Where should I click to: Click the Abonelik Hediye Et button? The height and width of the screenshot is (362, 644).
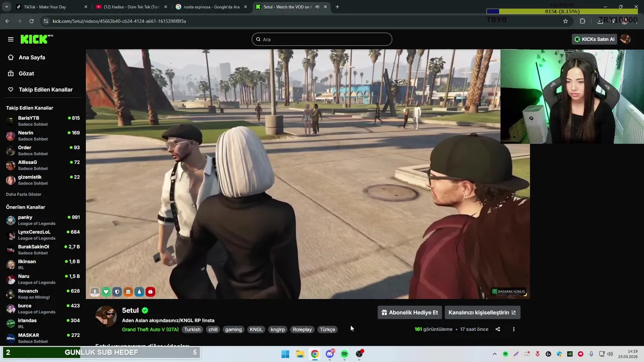[x=410, y=312]
